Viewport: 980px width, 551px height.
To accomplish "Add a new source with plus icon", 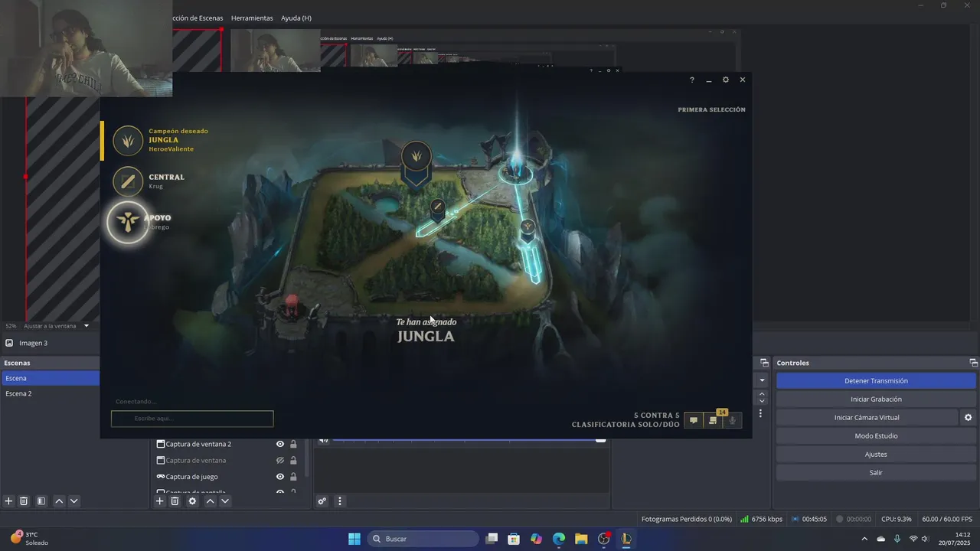I will click(160, 501).
